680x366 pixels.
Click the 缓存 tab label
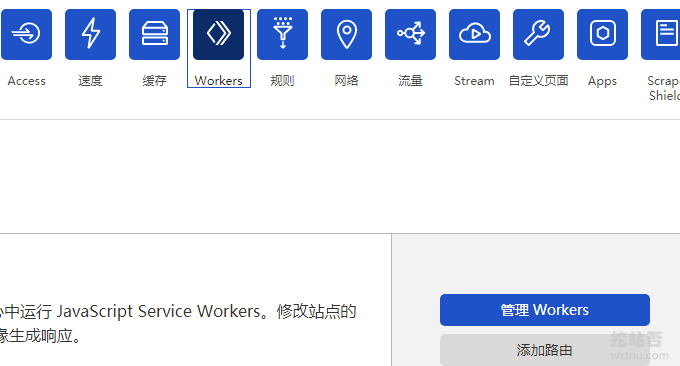(x=154, y=81)
